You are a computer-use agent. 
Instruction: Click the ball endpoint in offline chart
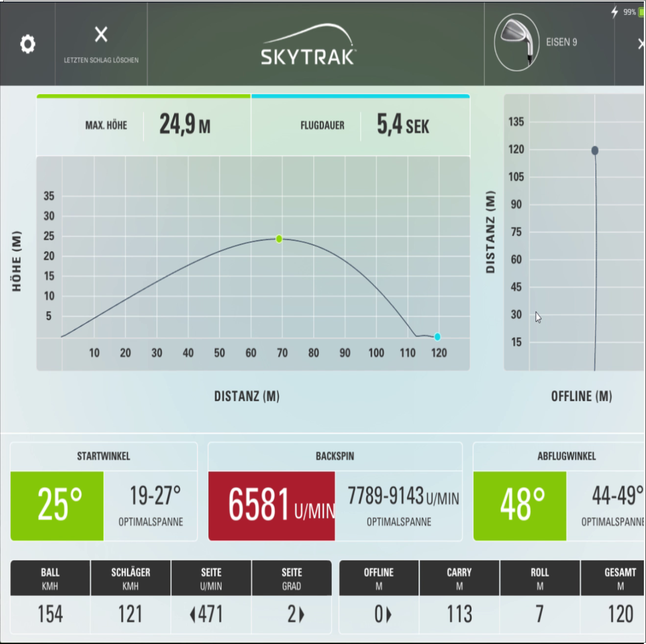click(x=595, y=151)
